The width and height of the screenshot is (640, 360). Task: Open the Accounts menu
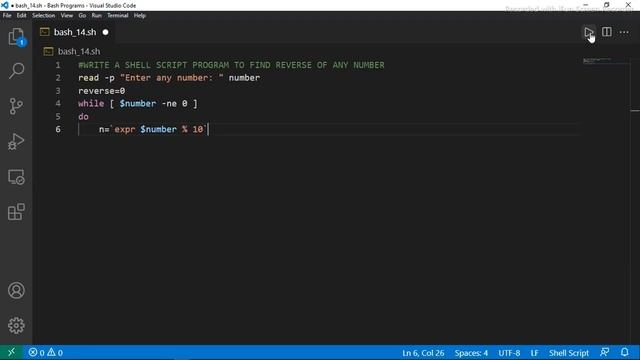(x=16, y=290)
